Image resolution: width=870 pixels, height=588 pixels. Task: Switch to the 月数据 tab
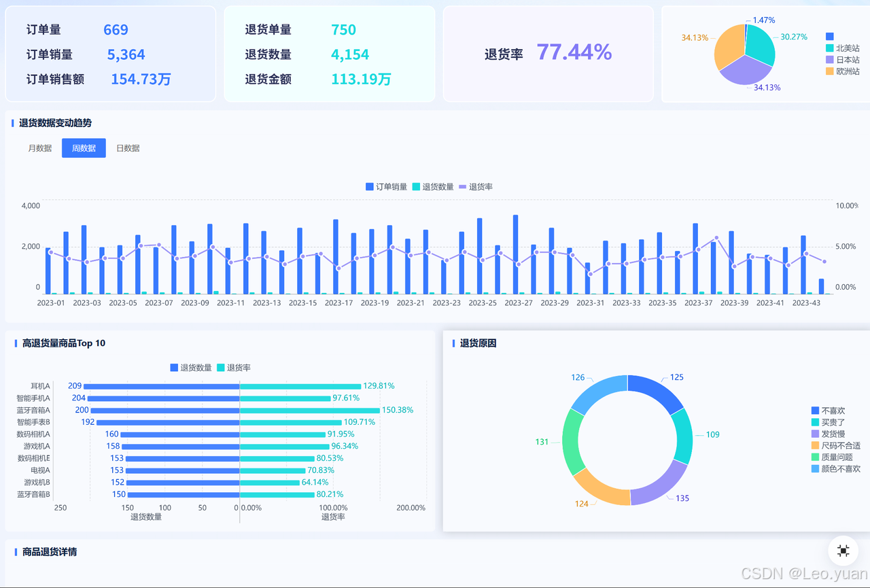coord(40,148)
